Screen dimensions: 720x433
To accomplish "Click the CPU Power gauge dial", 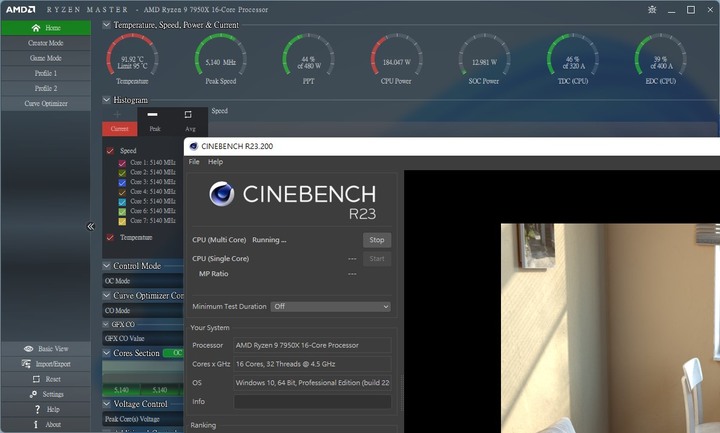I will 396,55.
